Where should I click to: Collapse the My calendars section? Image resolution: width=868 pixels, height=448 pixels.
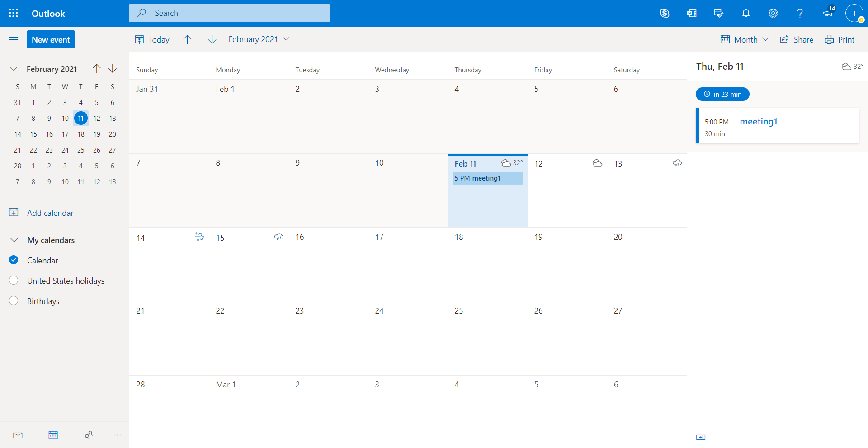[14, 240]
